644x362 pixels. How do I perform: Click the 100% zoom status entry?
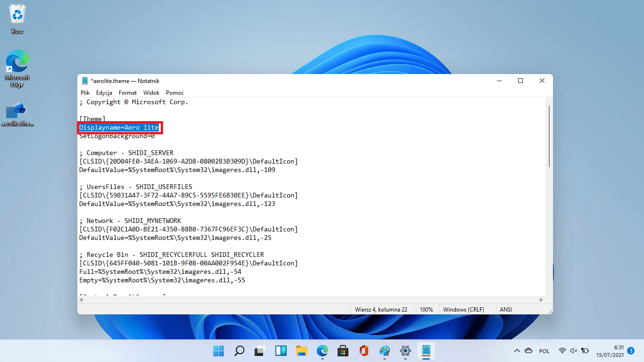426,310
